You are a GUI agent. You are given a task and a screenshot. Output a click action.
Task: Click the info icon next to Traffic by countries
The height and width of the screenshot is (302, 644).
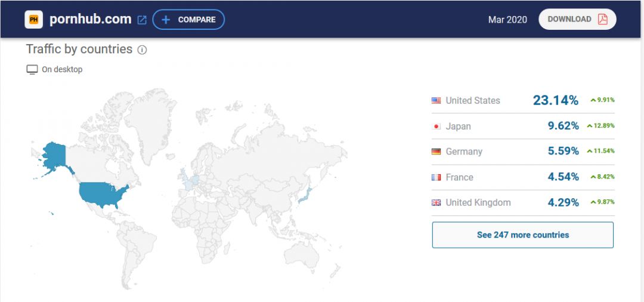tap(142, 50)
